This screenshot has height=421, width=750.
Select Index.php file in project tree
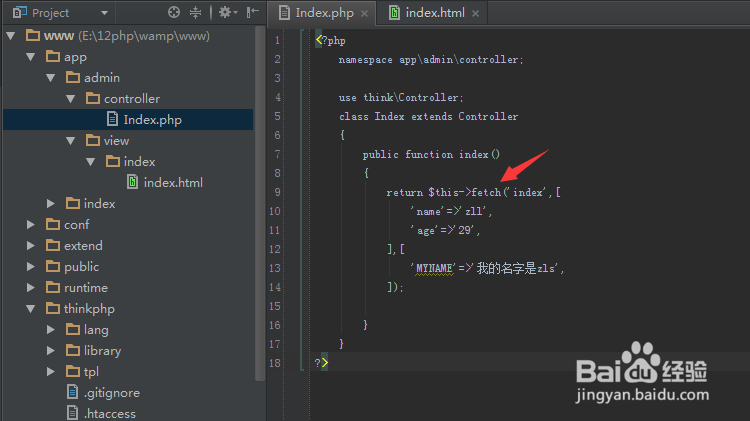(128, 120)
